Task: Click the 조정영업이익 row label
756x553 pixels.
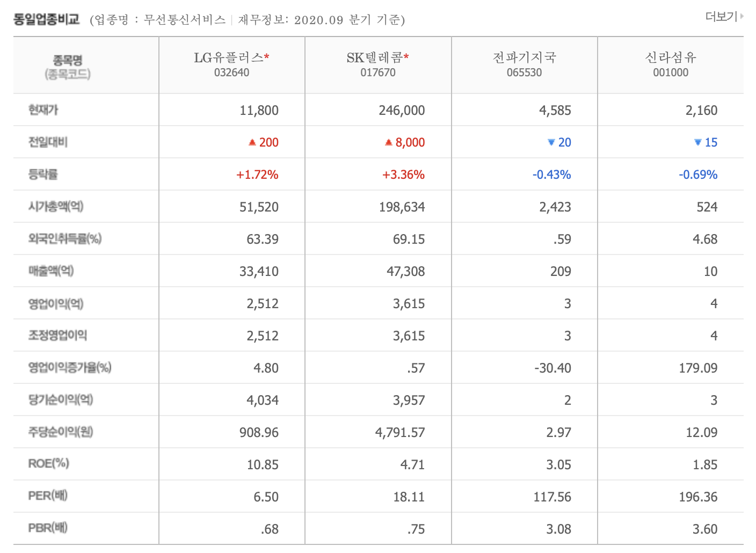Action: point(57,336)
